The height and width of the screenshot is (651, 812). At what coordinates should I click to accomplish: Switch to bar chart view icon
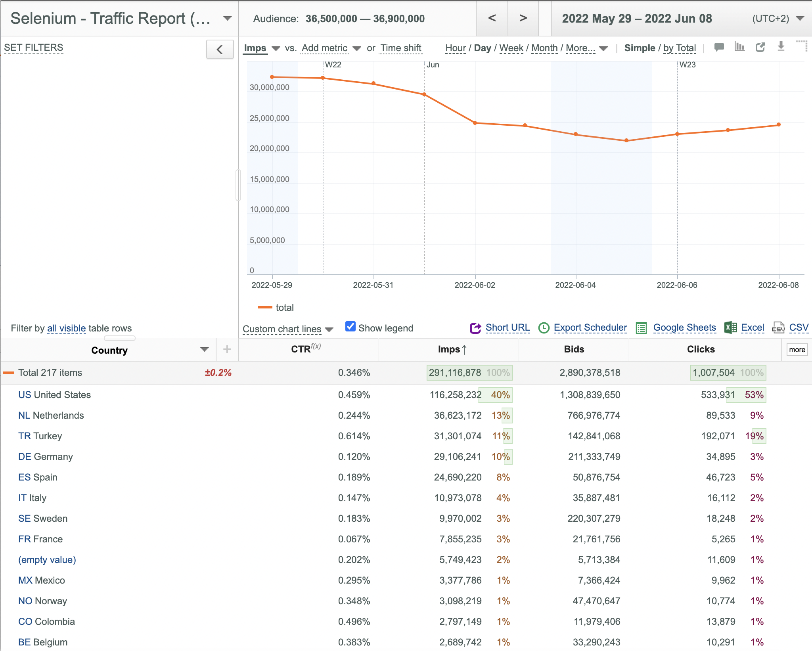739,47
